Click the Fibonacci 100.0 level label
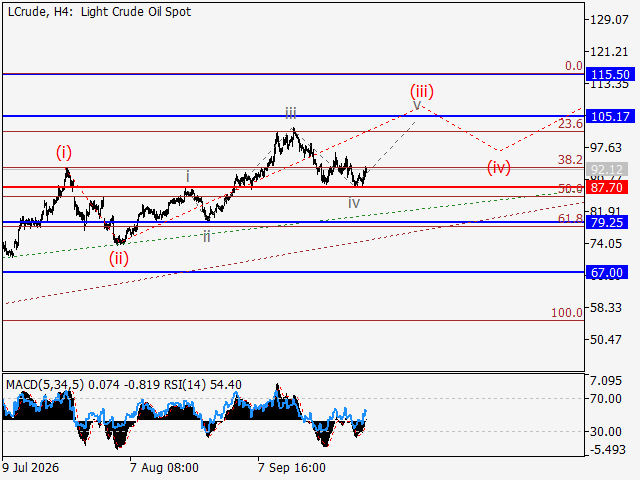The height and width of the screenshot is (480, 640). [x=567, y=313]
